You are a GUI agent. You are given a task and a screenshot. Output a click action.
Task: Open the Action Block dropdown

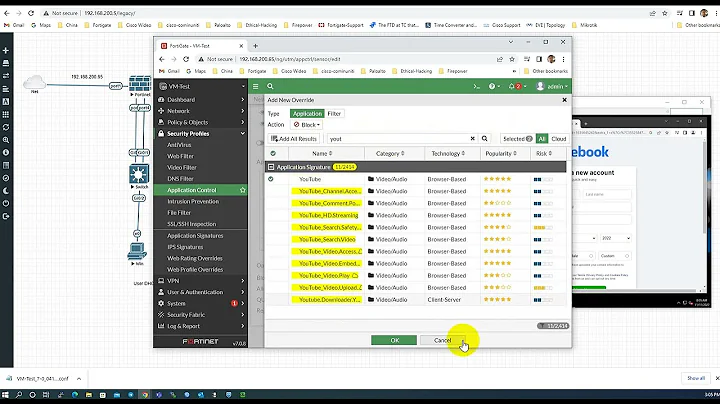tap(307, 125)
